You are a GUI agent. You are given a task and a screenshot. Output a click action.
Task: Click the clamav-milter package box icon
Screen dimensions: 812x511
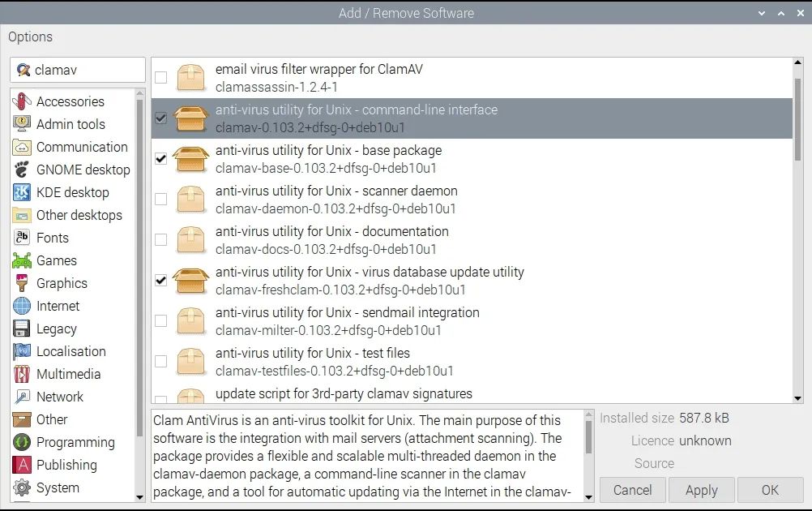point(191,321)
